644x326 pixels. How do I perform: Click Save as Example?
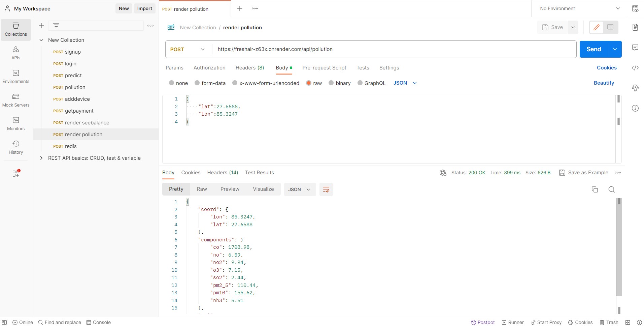[583, 173]
